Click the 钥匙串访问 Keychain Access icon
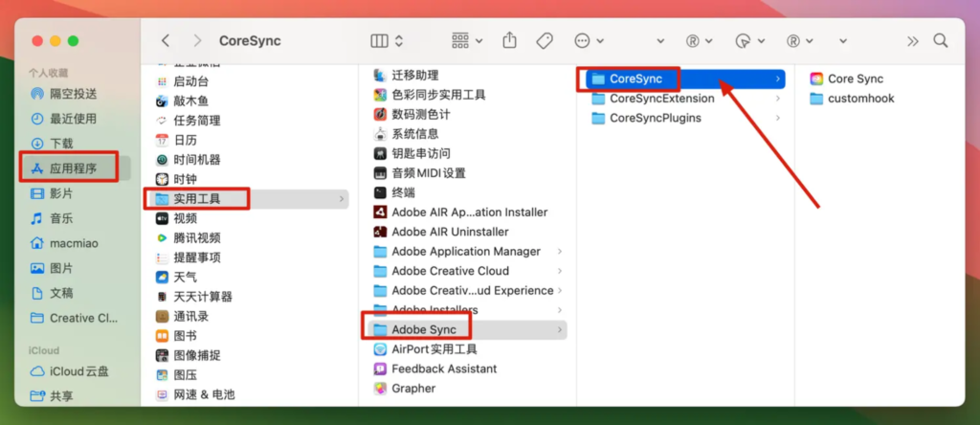Viewport: 980px width, 425px height. pyautogui.click(x=379, y=153)
